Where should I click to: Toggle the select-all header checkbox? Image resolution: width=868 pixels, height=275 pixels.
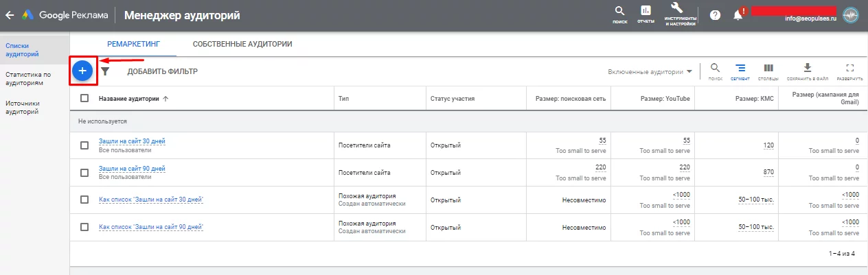[x=84, y=98]
